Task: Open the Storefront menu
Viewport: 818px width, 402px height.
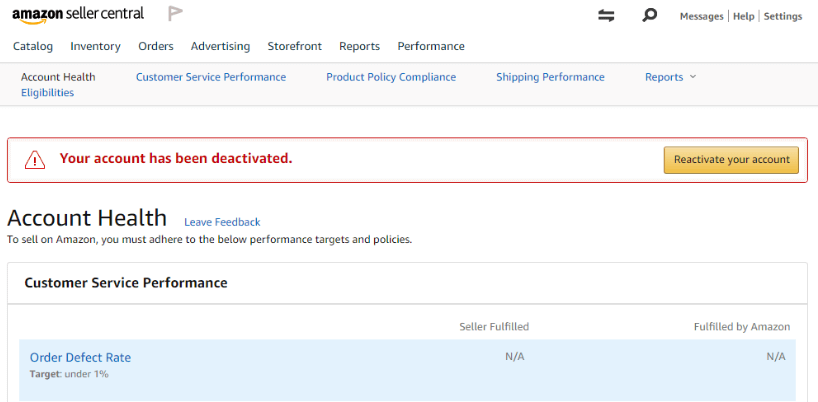Action: (294, 46)
